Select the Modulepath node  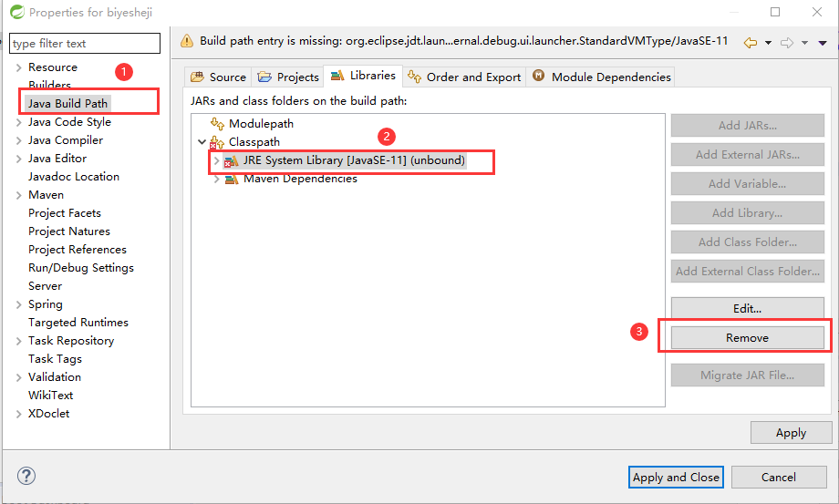261,124
